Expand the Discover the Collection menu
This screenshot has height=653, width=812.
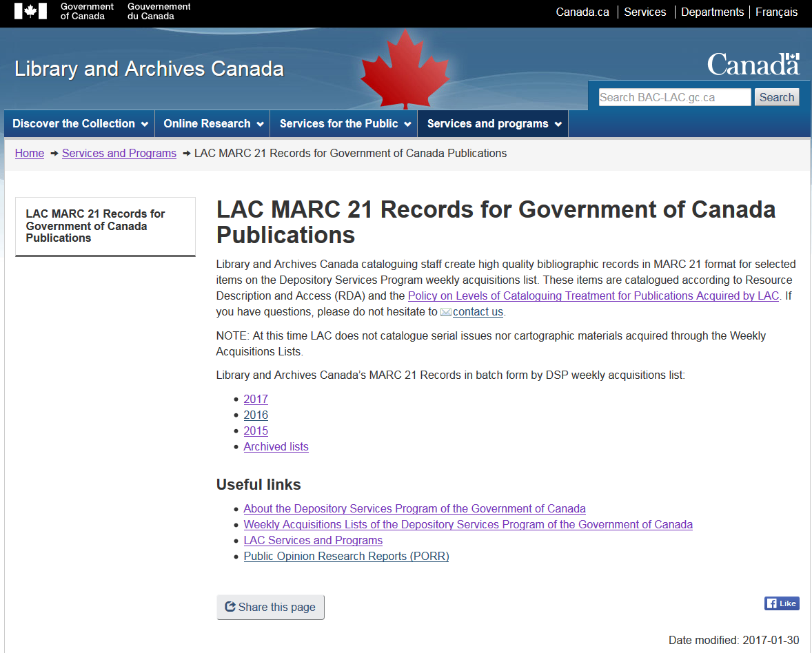point(79,124)
